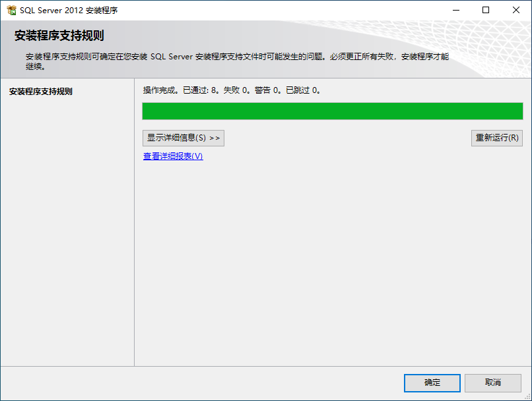Close the SQL Server 2012 安装程序 window
This screenshot has width=532, height=401.
516,10
